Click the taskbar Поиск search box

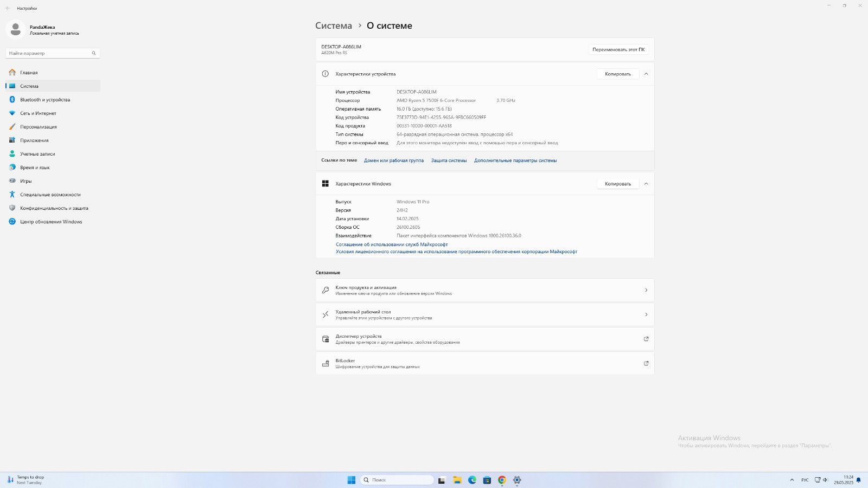[397, 480]
